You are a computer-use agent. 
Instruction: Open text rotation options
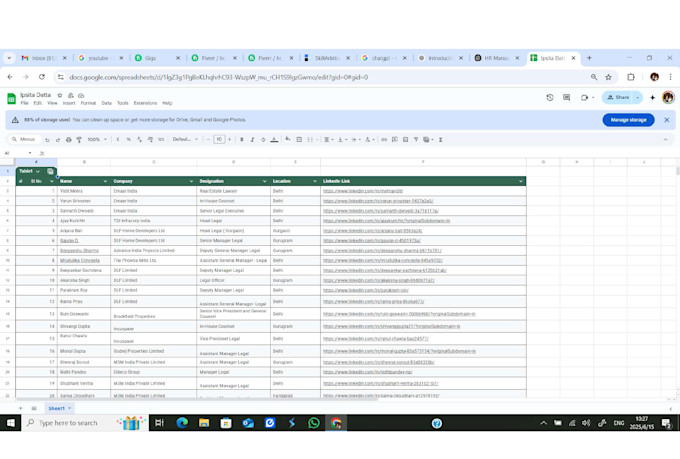coord(369,140)
